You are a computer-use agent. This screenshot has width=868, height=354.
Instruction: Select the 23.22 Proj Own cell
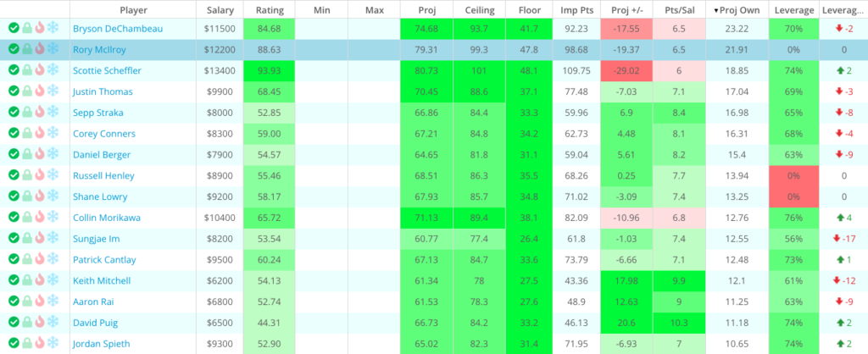point(737,28)
